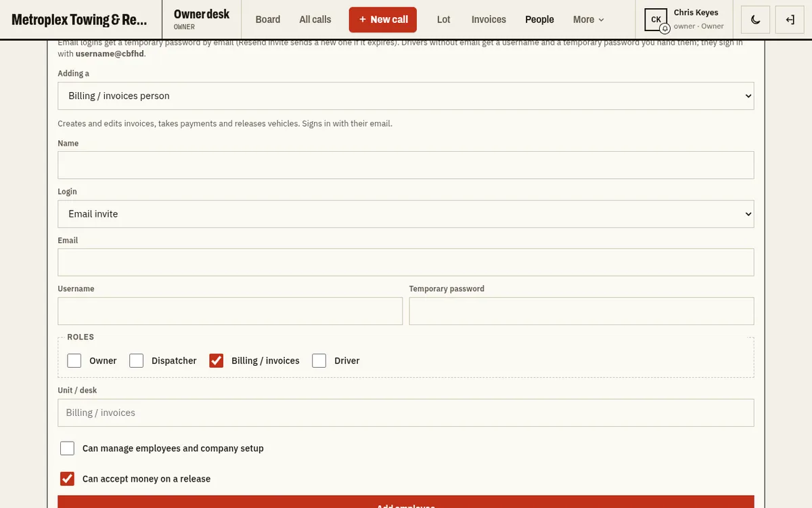Click Metroplex Towing company title
Screen dimensions: 812x508
coord(79,20)
